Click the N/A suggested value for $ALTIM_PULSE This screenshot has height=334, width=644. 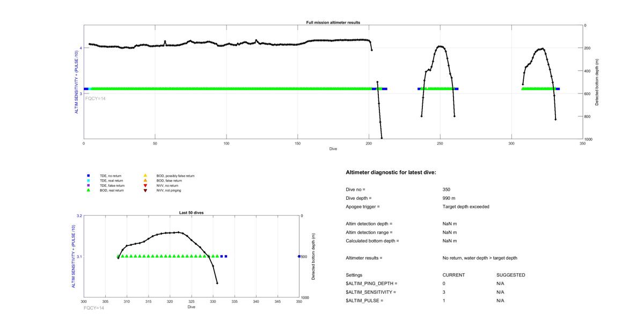click(500, 301)
